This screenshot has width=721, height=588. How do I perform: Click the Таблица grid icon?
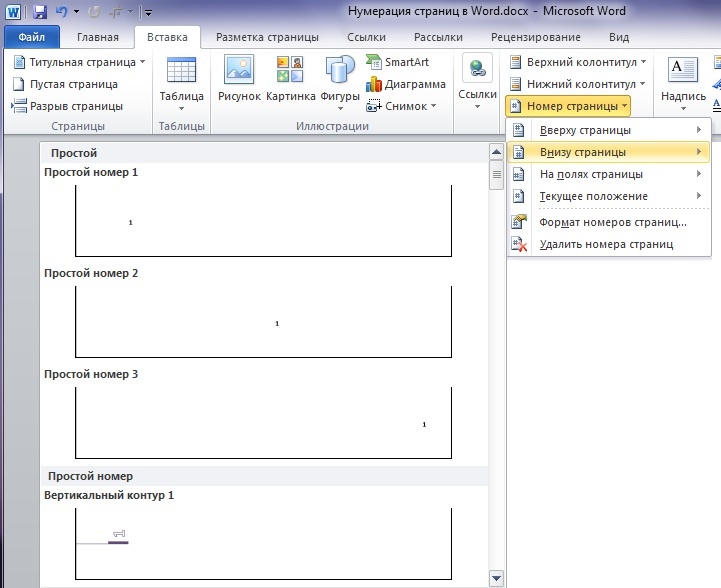point(181,69)
